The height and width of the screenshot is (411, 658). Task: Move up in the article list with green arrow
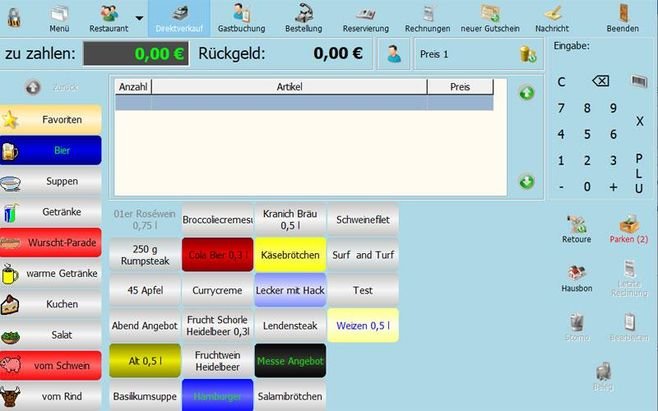click(x=527, y=93)
